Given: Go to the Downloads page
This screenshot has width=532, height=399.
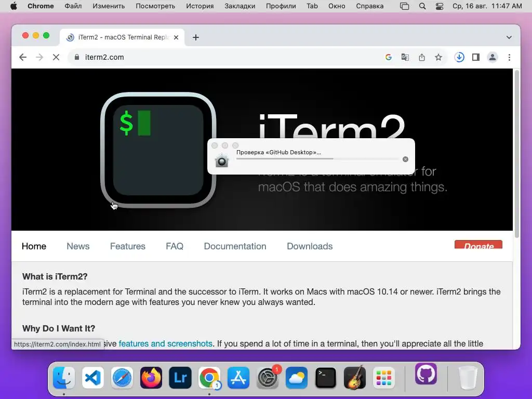Looking at the screenshot, I should tap(310, 246).
